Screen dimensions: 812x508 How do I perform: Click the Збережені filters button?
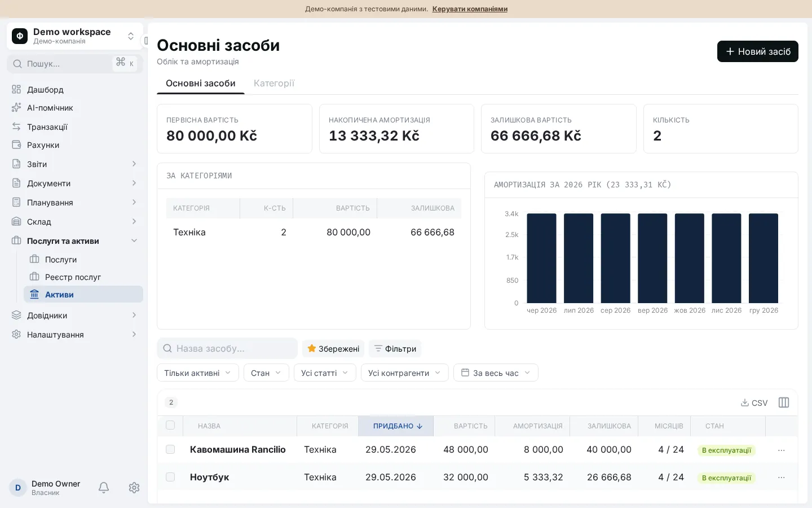coord(333,349)
